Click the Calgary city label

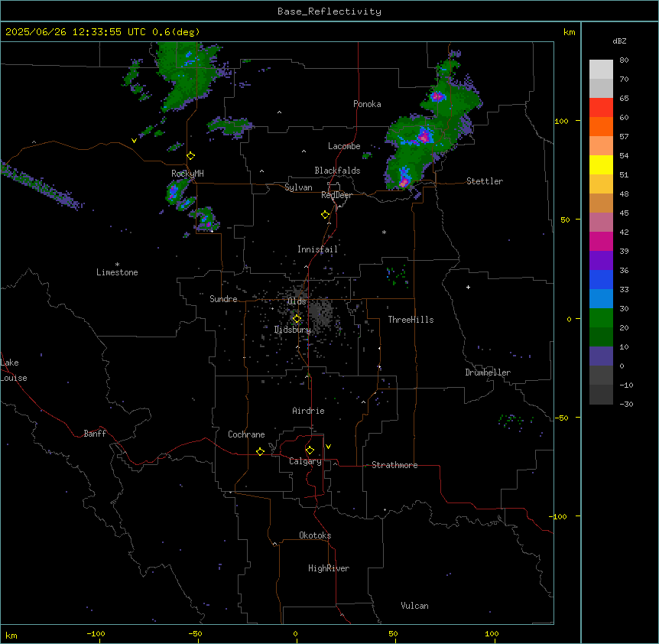[x=305, y=461]
